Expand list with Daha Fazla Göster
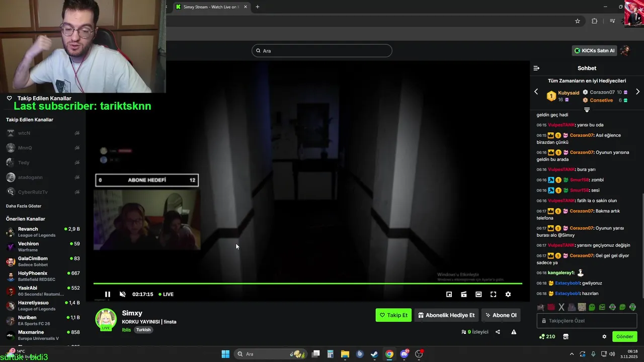The height and width of the screenshot is (362, 644). coord(24,206)
